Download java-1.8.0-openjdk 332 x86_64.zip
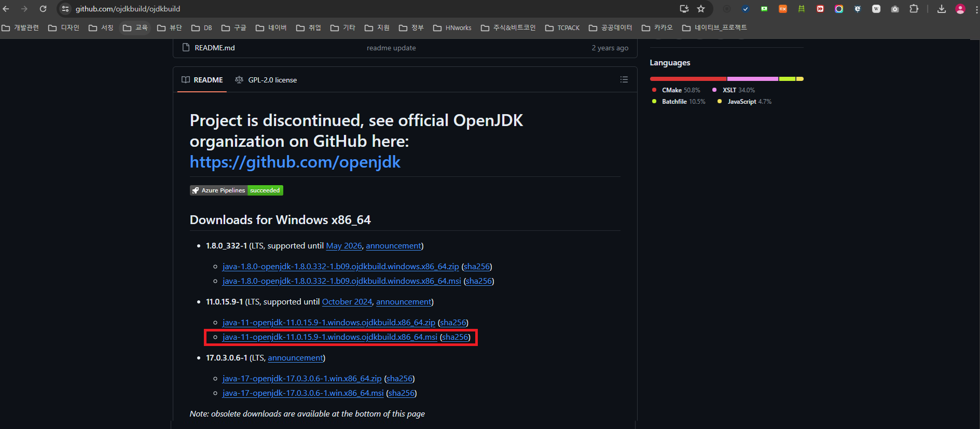980x429 pixels. coord(341,267)
